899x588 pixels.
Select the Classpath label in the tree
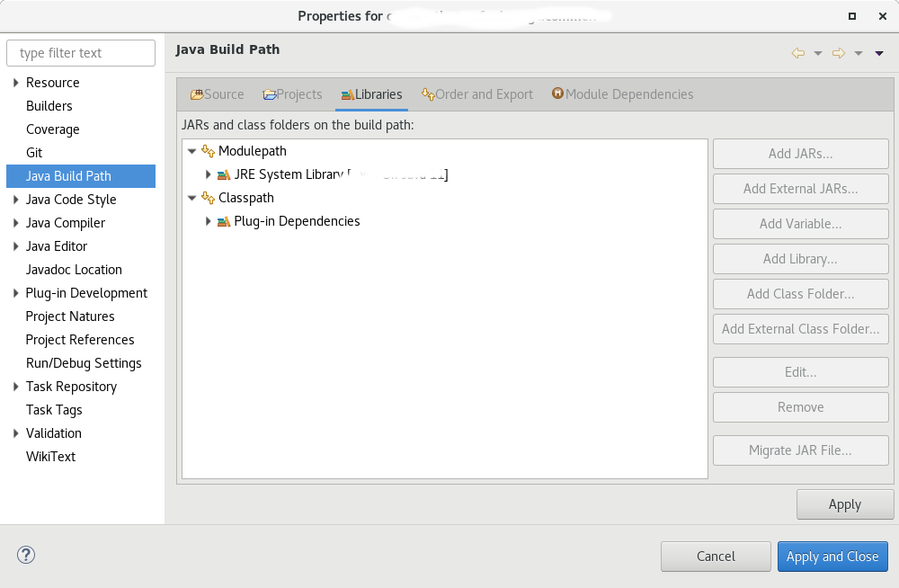click(x=246, y=198)
